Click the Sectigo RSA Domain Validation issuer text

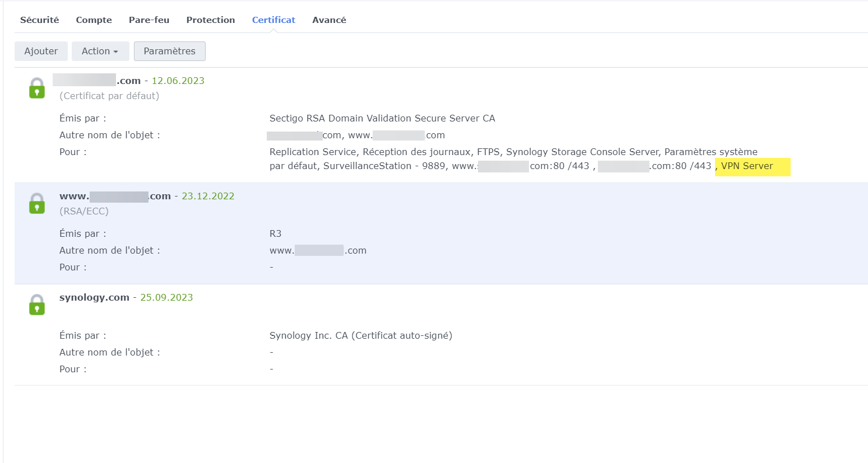click(x=382, y=118)
